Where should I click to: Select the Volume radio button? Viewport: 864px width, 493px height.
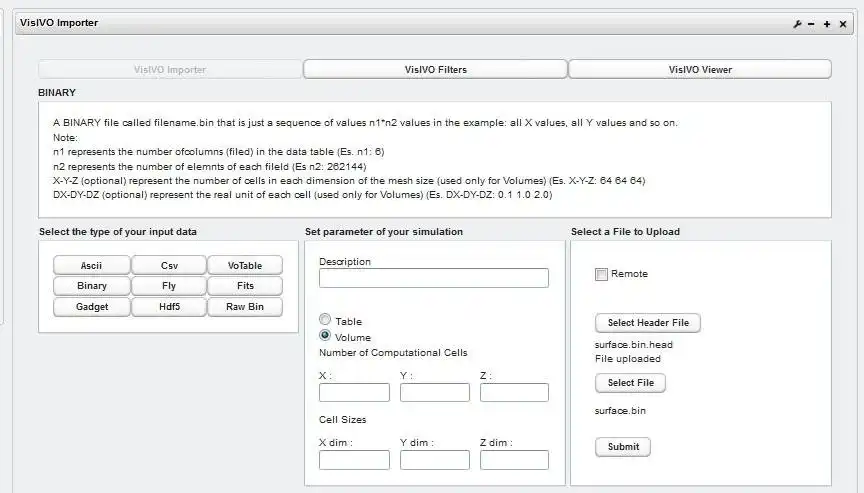coord(325,335)
